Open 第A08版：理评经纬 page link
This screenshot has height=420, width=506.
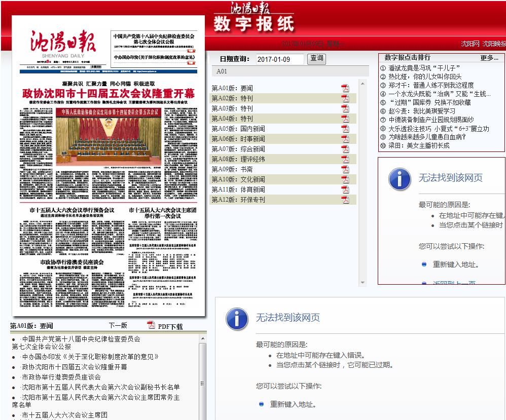[x=238, y=159]
